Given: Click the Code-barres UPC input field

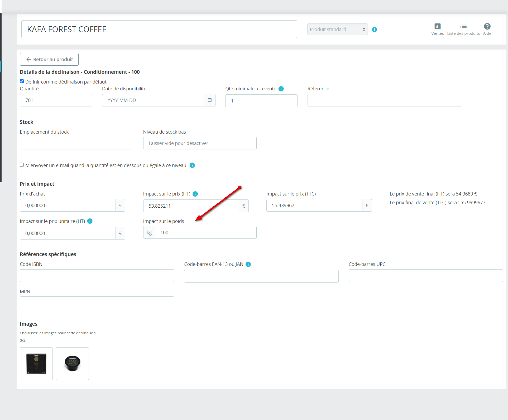Looking at the screenshot, I should [x=426, y=276].
